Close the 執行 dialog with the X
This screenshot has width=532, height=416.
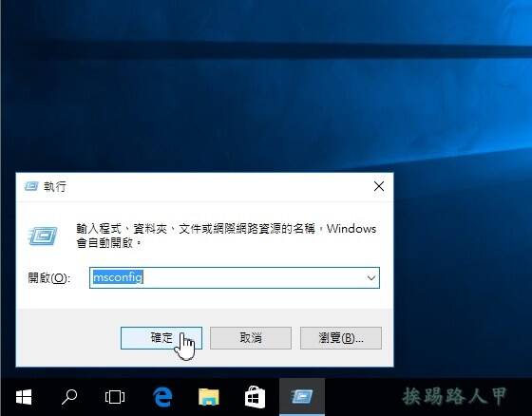click(x=379, y=186)
